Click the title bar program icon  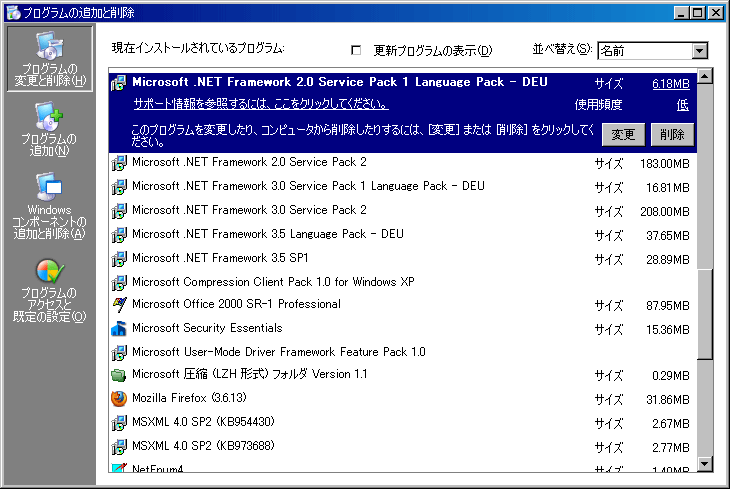(13, 13)
